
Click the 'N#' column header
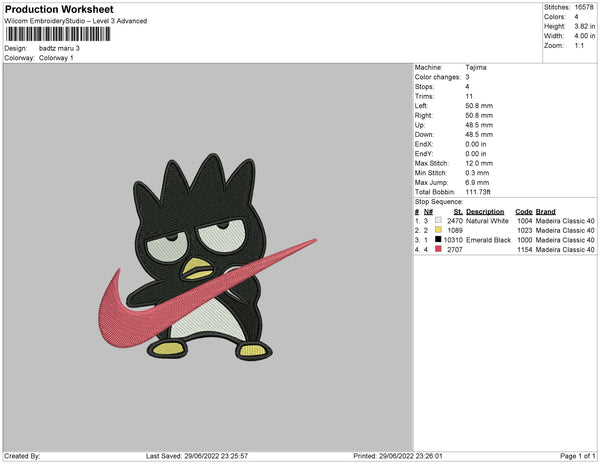coord(428,212)
